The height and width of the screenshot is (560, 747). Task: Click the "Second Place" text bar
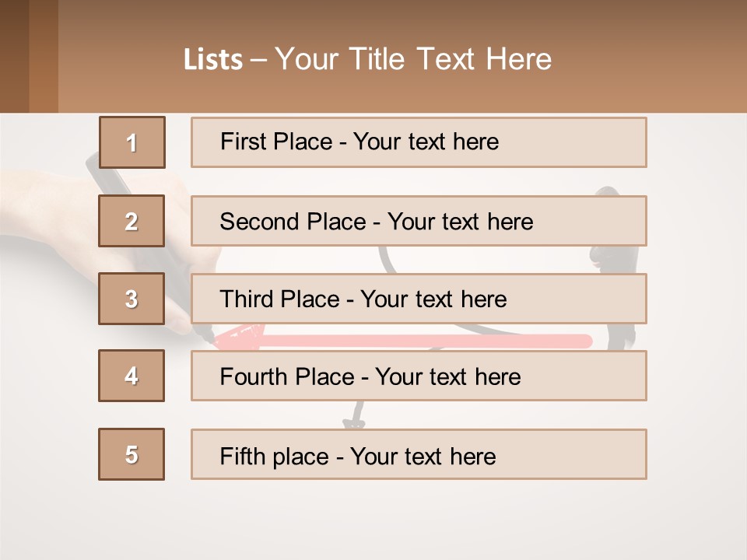tap(419, 221)
